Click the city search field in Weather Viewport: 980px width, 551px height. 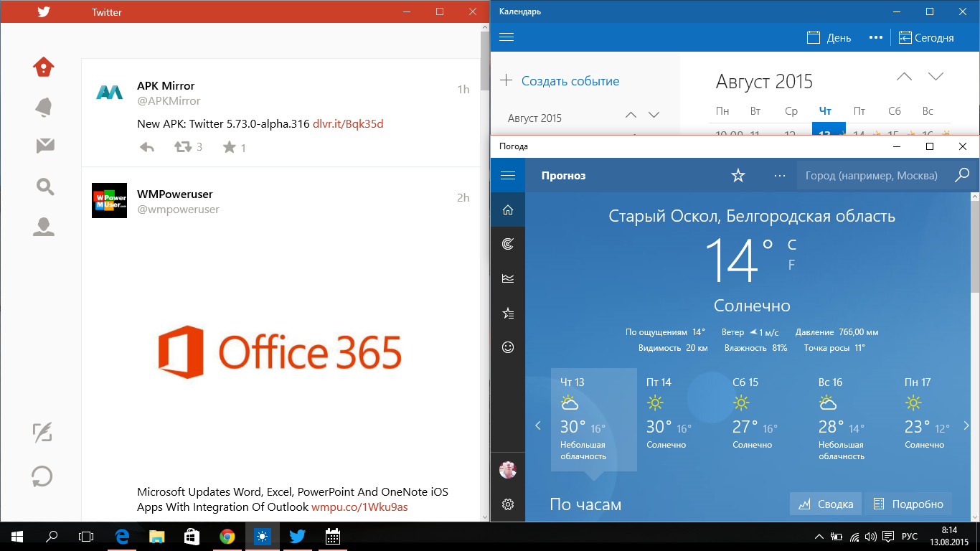(x=871, y=175)
